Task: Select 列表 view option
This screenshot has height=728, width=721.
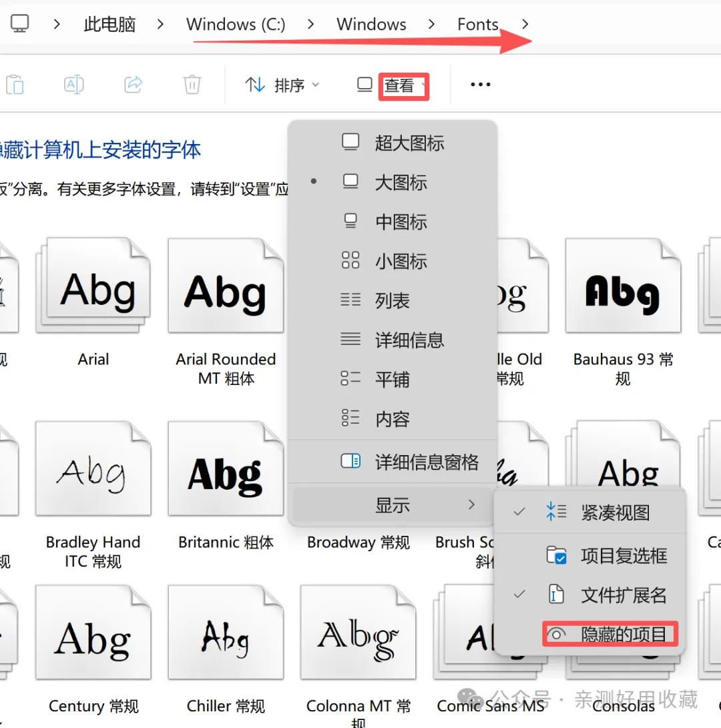Action: pos(393,301)
